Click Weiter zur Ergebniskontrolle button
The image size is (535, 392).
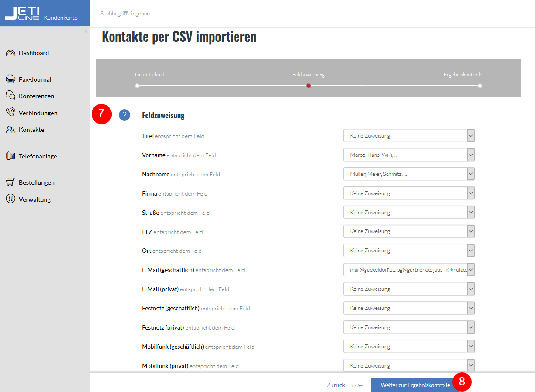pyautogui.click(x=415, y=385)
